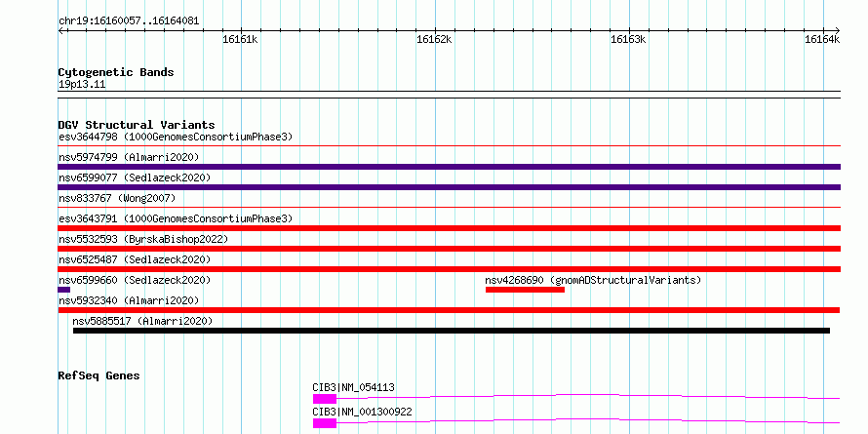Open nsv4268690 gnomADStructuralVariants label
The height and width of the screenshot is (434, 868).
click(593, 280)
